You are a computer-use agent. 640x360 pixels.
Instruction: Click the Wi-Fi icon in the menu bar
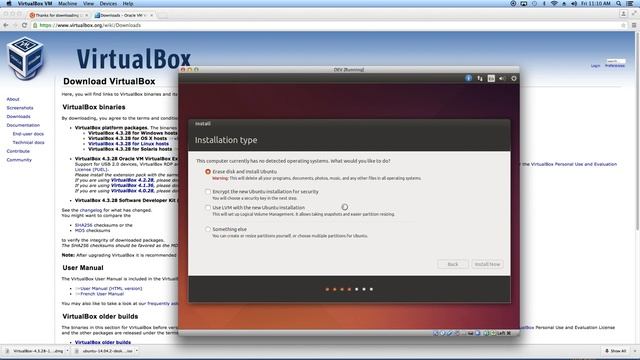pyautogui.click(x=554, y=4)
